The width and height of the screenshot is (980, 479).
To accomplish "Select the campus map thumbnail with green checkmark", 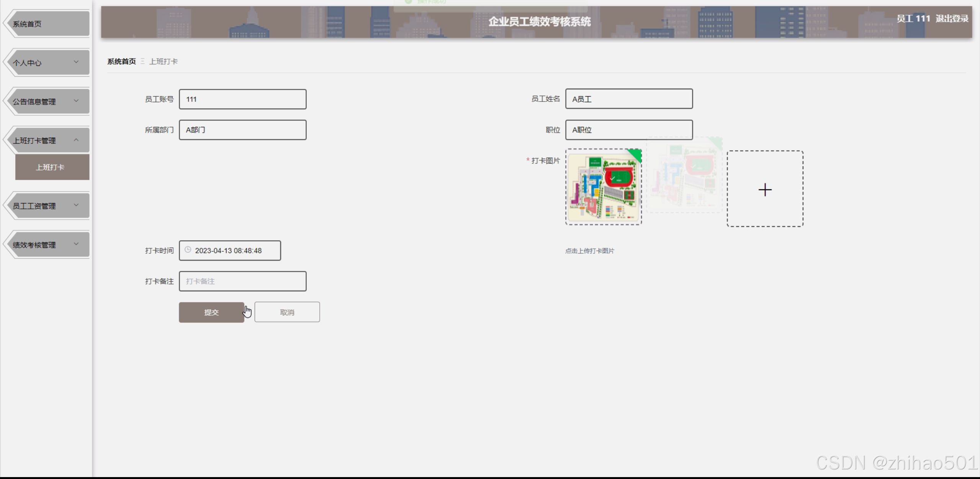I will coord(604,187).
